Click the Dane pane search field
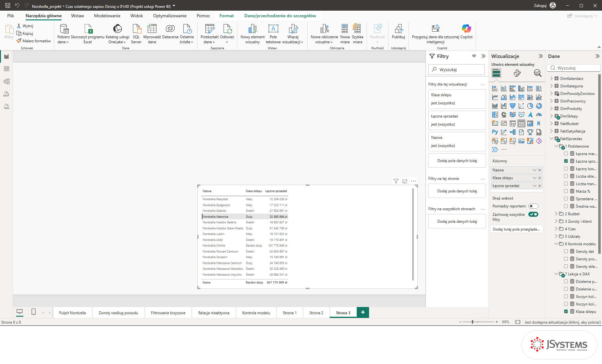The image size is (602, 364). tap(574, 68)
